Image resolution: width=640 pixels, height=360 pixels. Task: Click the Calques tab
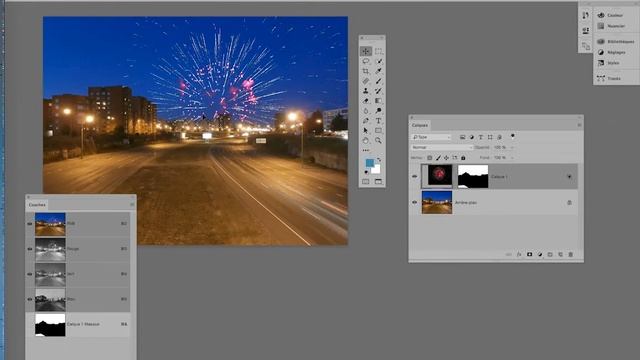[420, 125]
